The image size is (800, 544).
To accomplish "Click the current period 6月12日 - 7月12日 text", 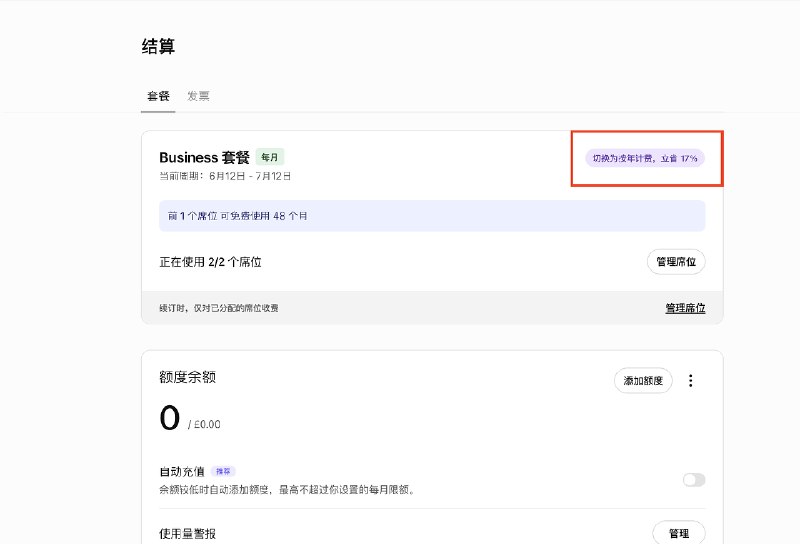I will point(225,176).
